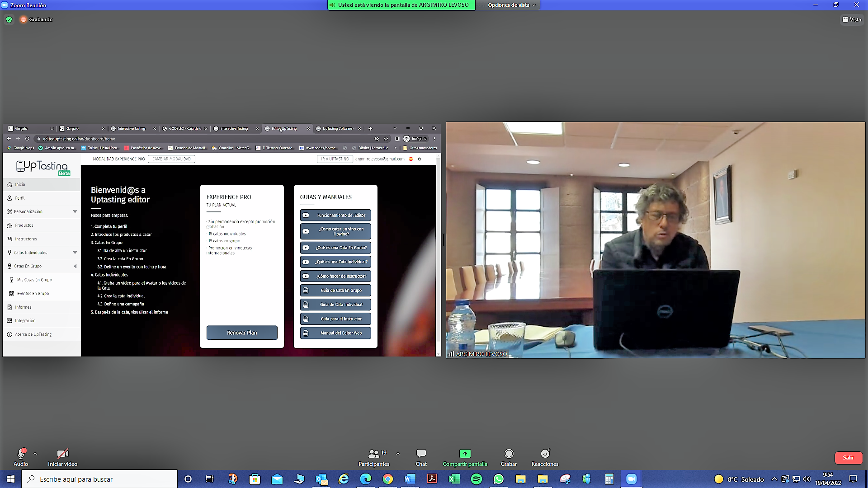Open Manual del Editor Web document

point(335,333)
